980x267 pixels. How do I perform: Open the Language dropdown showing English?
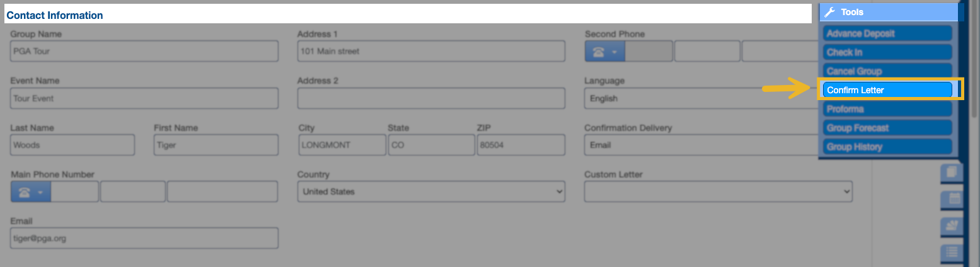click(x=700, y=98)
